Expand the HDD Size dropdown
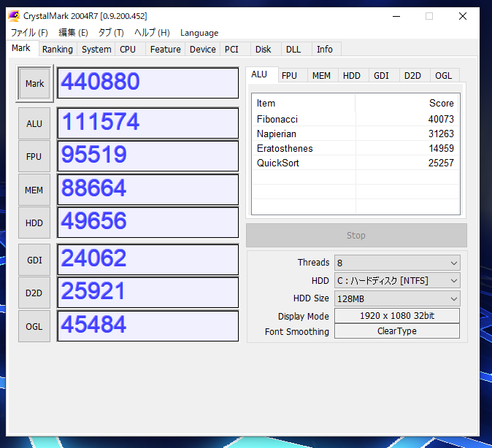Image resolution: width=492 pixels, height=448 pixels. point(397,298)
